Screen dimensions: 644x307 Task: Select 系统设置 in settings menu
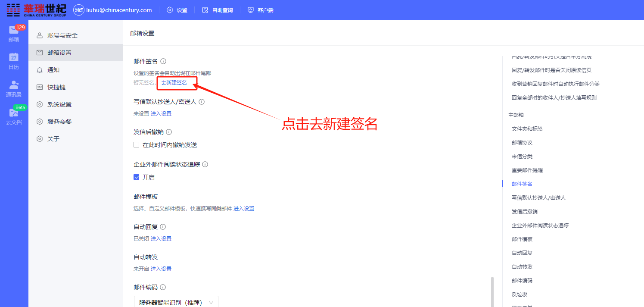76,104
